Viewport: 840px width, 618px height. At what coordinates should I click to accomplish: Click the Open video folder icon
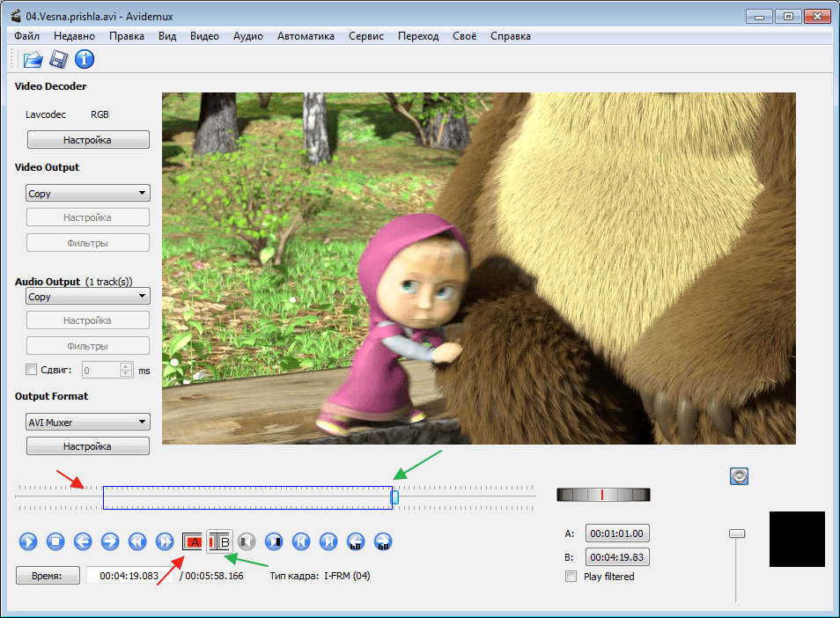click(x=33, y=59)
